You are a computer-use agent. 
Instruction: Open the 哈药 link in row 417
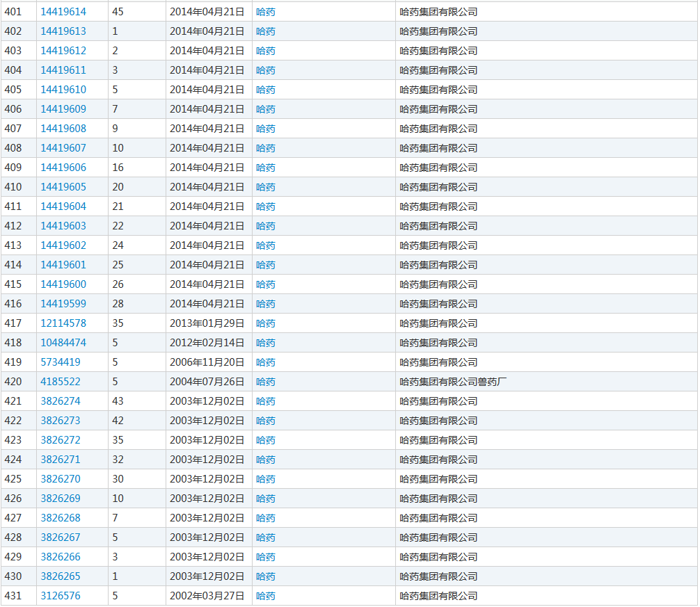point(266,323)
